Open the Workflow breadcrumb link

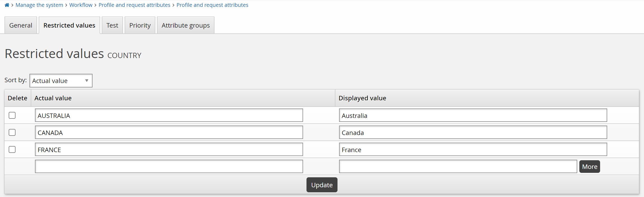[x=81, y=5]
